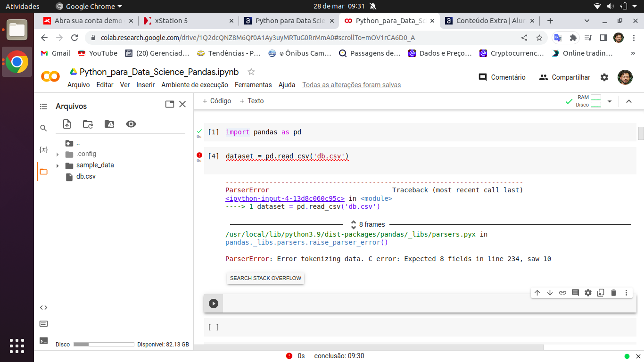This screenshot has height=362, width=644.
Task: Move cell down arrow
Action: click(x=550, y=293)
